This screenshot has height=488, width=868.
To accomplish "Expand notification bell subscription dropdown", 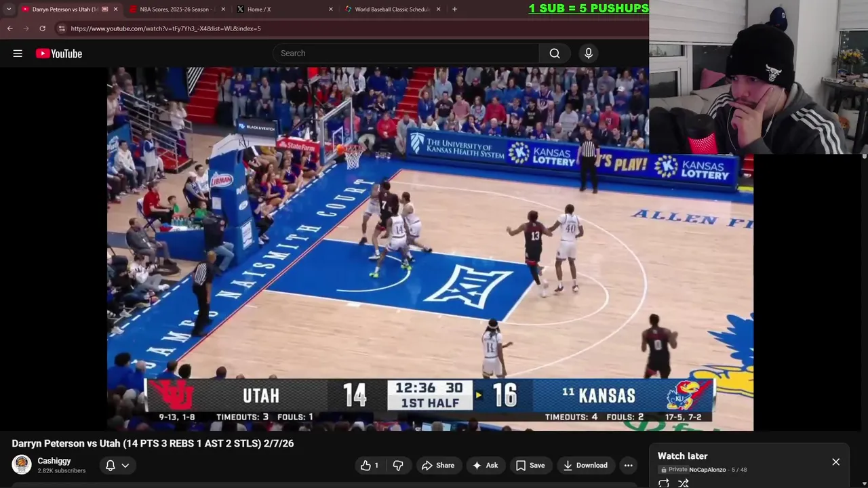I will pyautogui.click(x=117, y=466).
